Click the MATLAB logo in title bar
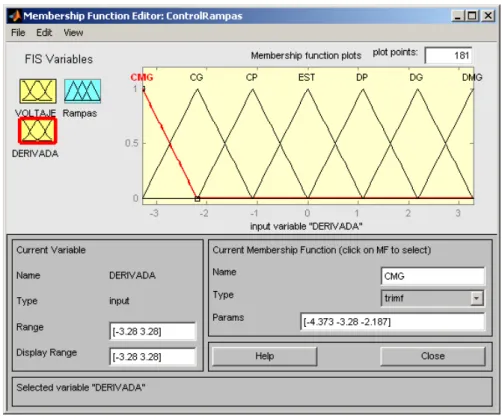The height and width of the screenshot is (419, 502). pos(15,16)
